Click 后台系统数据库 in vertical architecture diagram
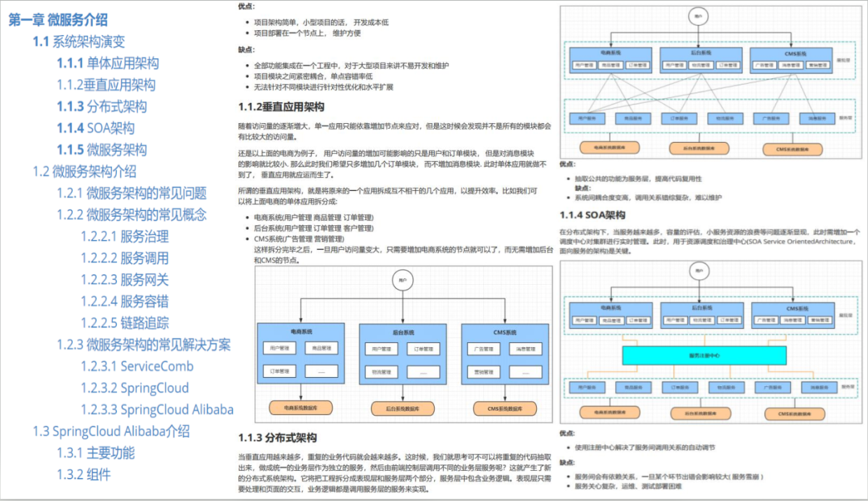This screenshot has width=868, height=501. click(403, 407)
